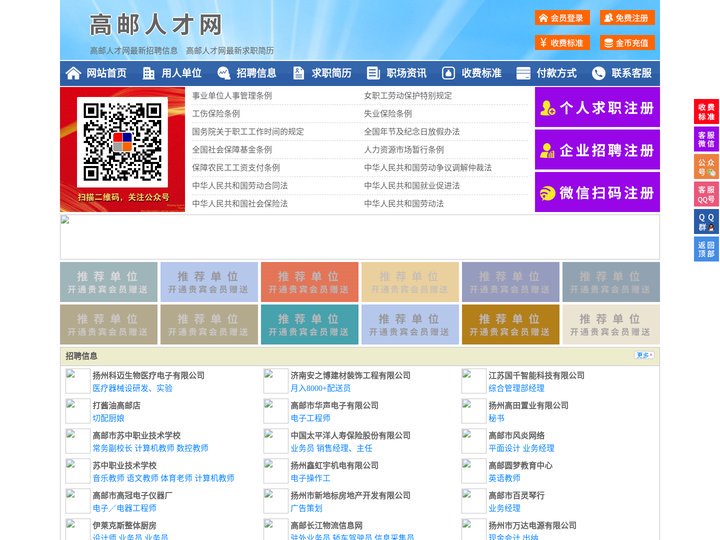
Task: Click the 高邮人才网 site logo title
Action: (156, 24)
